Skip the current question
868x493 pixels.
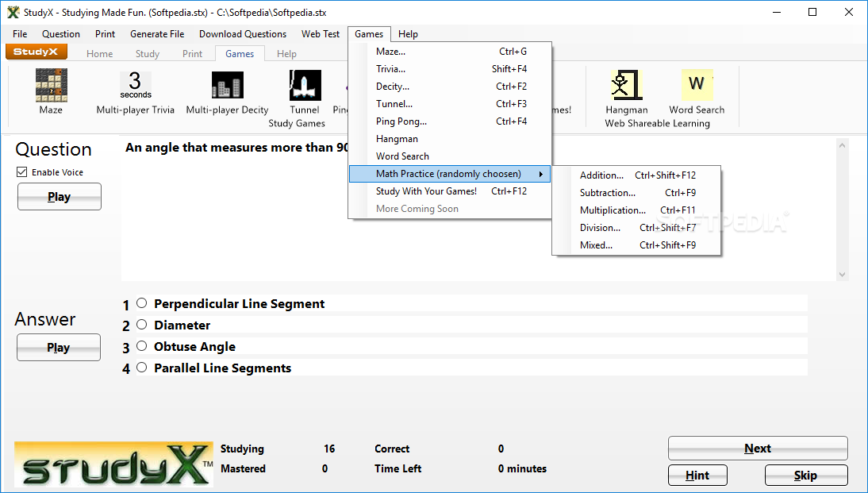coord(806,476)
